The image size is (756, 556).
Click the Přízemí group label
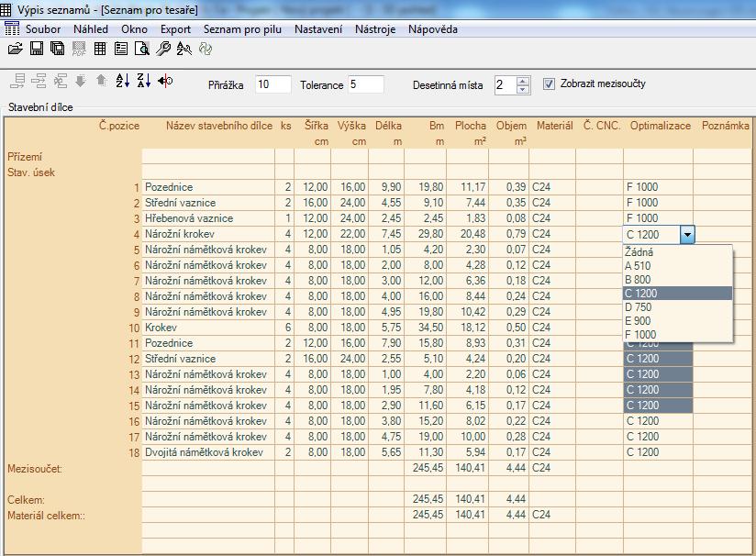point(25,157)
